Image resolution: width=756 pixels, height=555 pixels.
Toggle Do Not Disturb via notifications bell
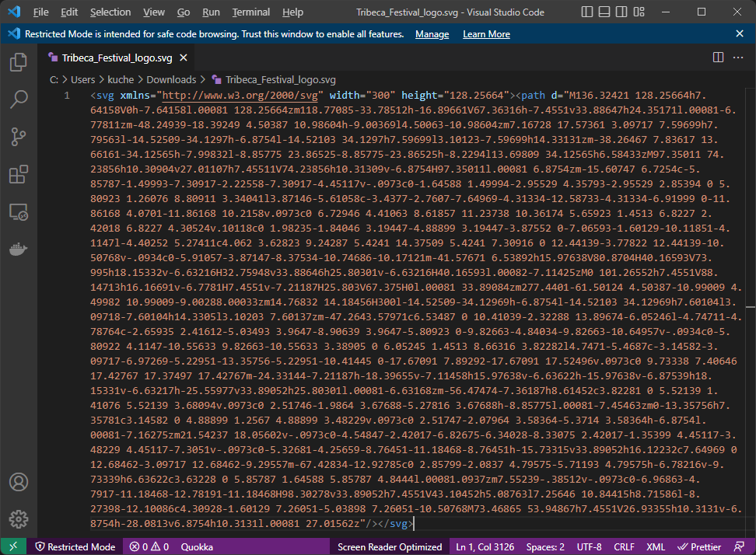[739, 546]
